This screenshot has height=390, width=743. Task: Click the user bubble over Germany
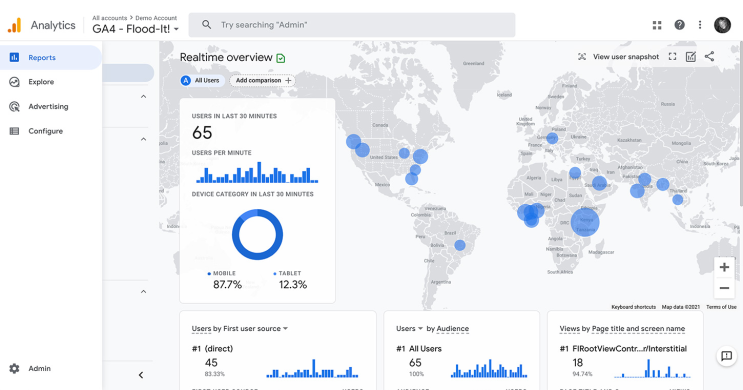click(552, 138)
